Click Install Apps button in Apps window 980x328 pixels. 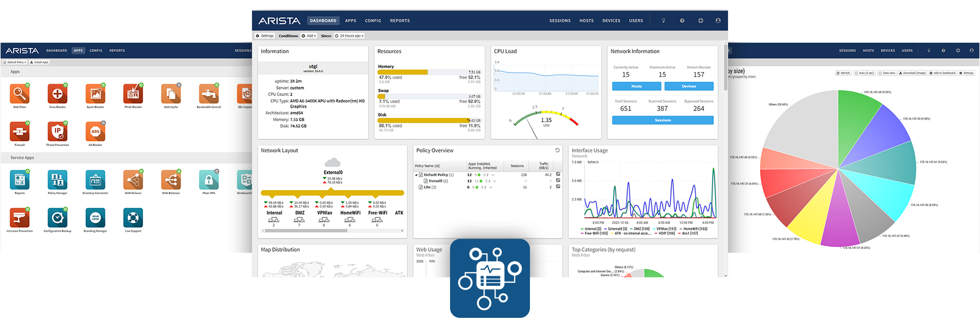(39, 62)
